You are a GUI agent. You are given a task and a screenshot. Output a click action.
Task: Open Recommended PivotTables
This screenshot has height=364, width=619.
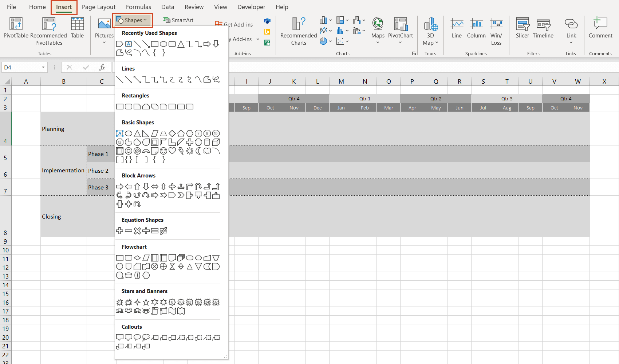point(48,31)
